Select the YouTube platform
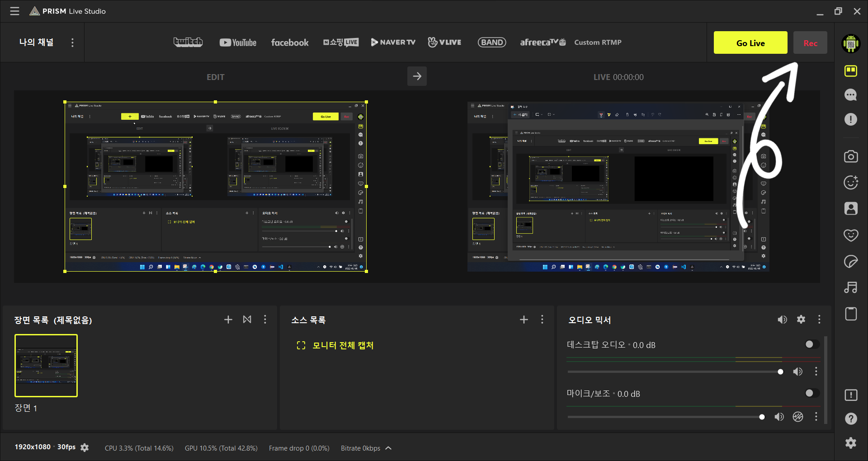 [238, 42]
